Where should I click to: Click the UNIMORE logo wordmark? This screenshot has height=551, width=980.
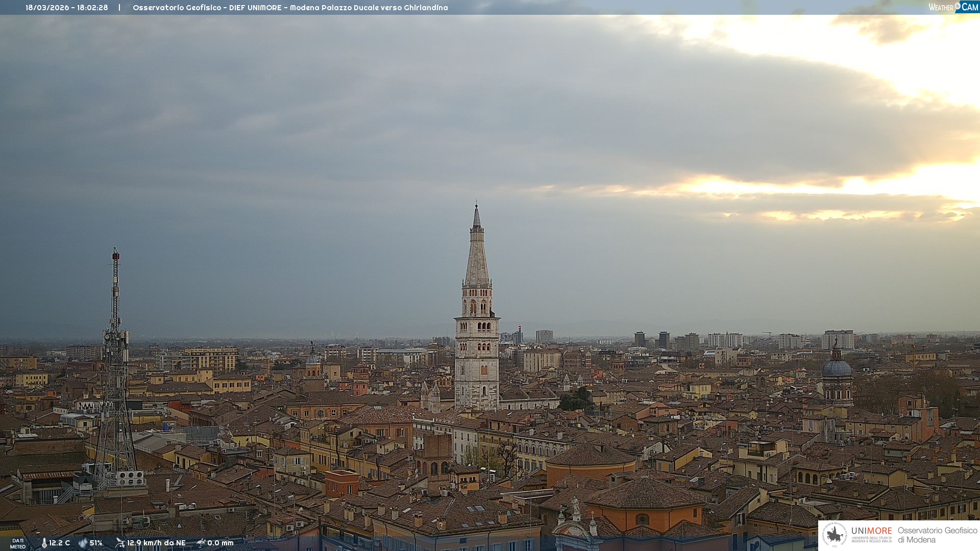(871, 531)
